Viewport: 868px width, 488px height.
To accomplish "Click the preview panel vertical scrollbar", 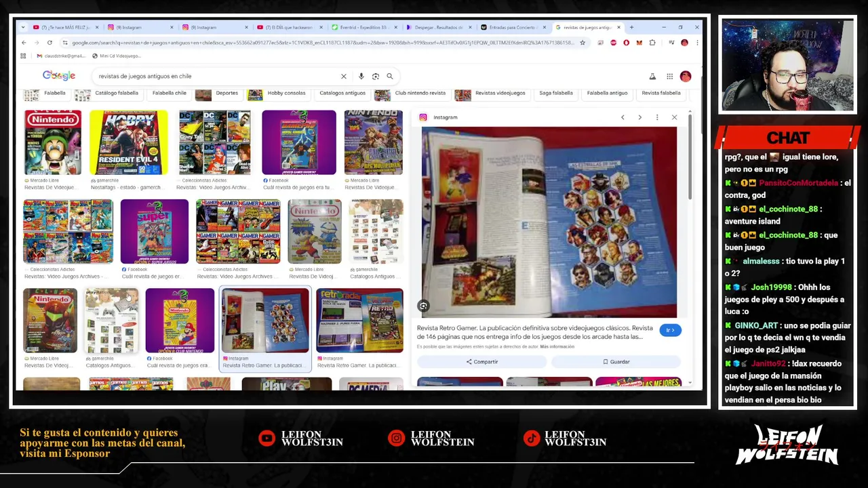I will coord(690,156).
